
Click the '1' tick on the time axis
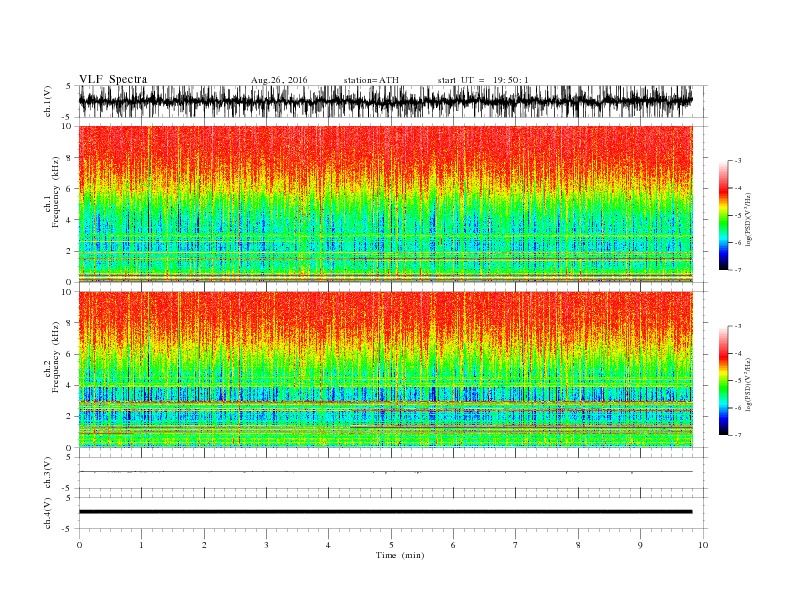pos(141,545)
